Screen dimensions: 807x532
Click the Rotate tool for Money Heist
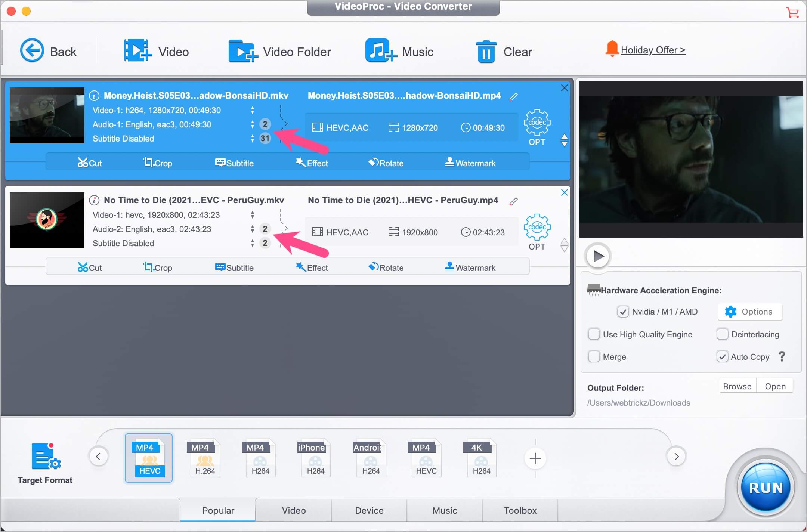386,163
